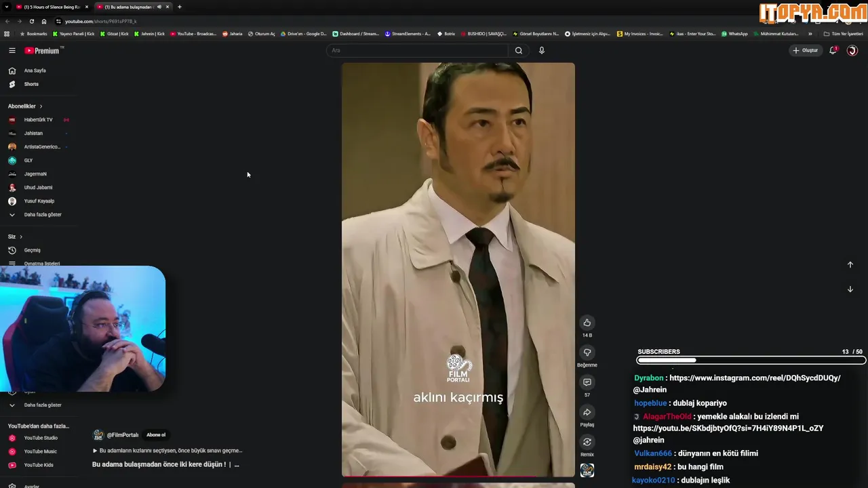Click the search magnifier button

(x=519, y=50)
